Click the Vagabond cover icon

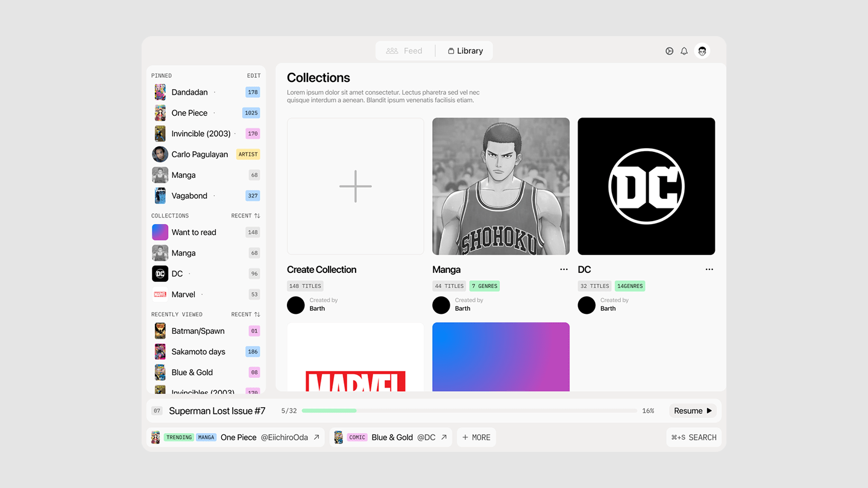[x=160, y=196]
